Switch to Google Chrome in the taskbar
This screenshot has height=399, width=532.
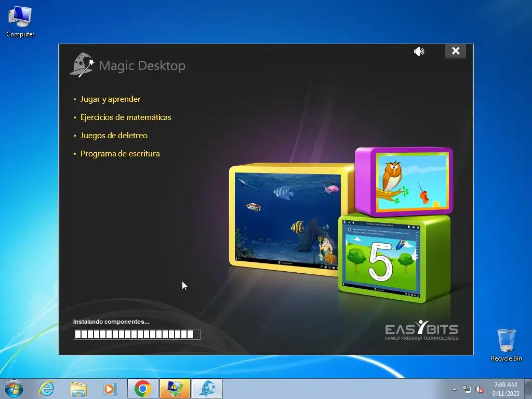click(142, 389)
